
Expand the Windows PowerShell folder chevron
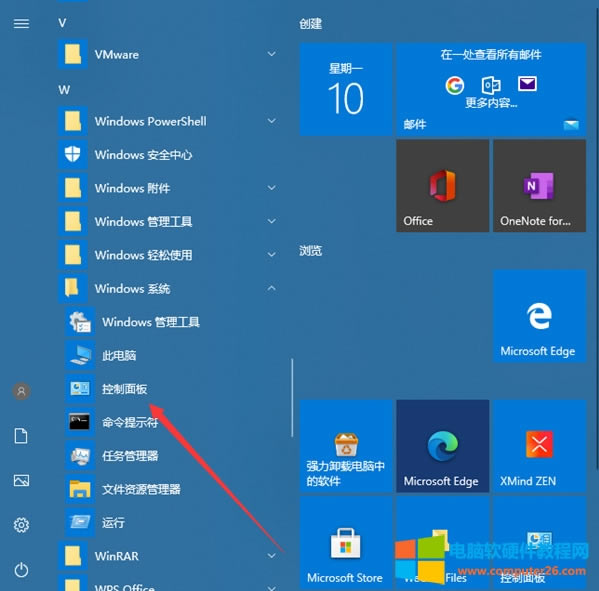click(272, 121)
